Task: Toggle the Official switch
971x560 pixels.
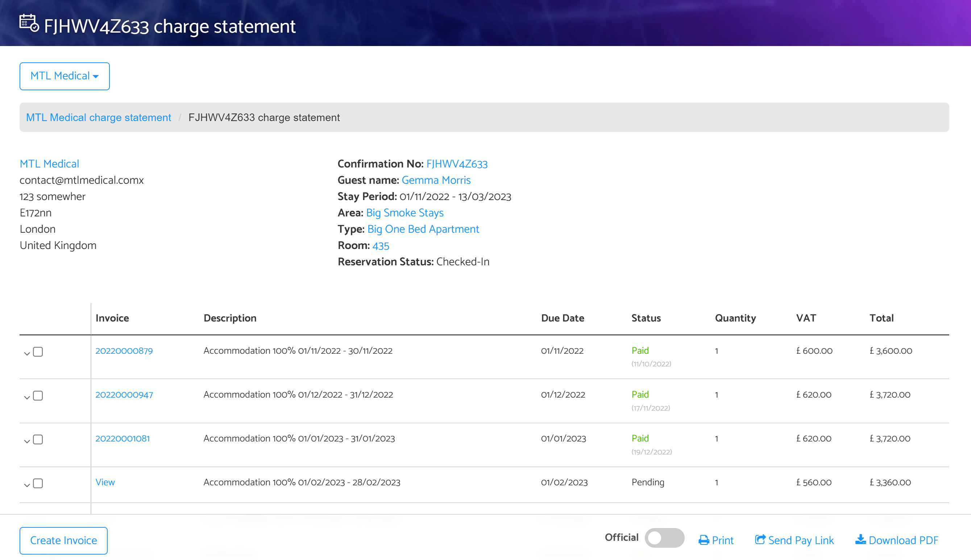Action: point(664,538)
